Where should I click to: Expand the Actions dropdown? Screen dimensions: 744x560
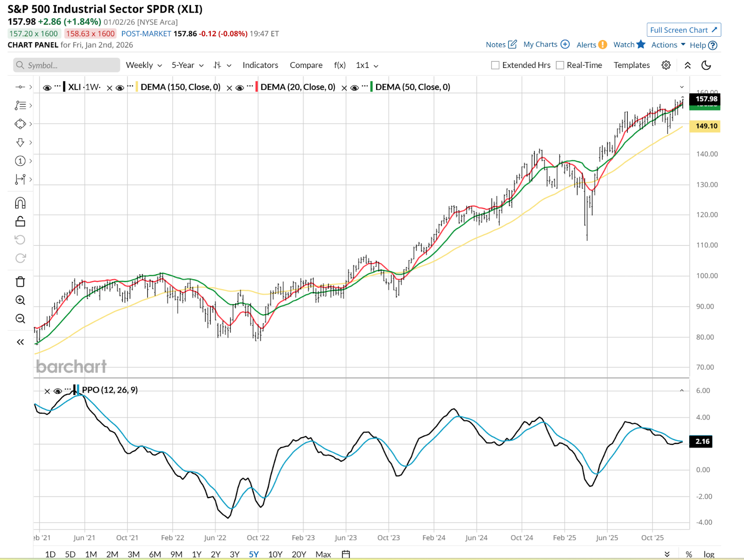click(x=668, y=45)
